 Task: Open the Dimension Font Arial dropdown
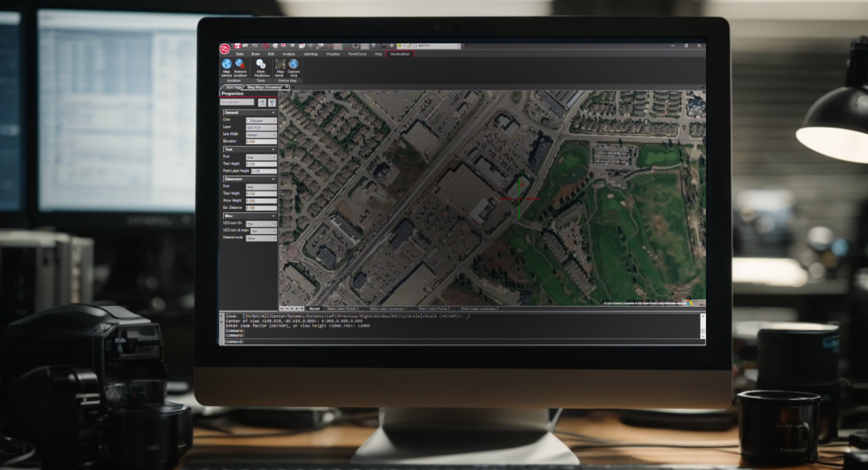(262, 187)
